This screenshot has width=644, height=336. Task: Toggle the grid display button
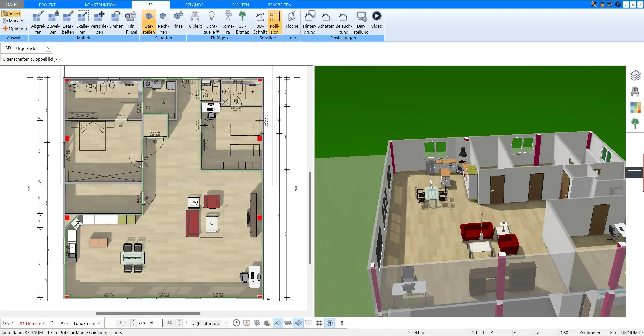tap(319, 323)
